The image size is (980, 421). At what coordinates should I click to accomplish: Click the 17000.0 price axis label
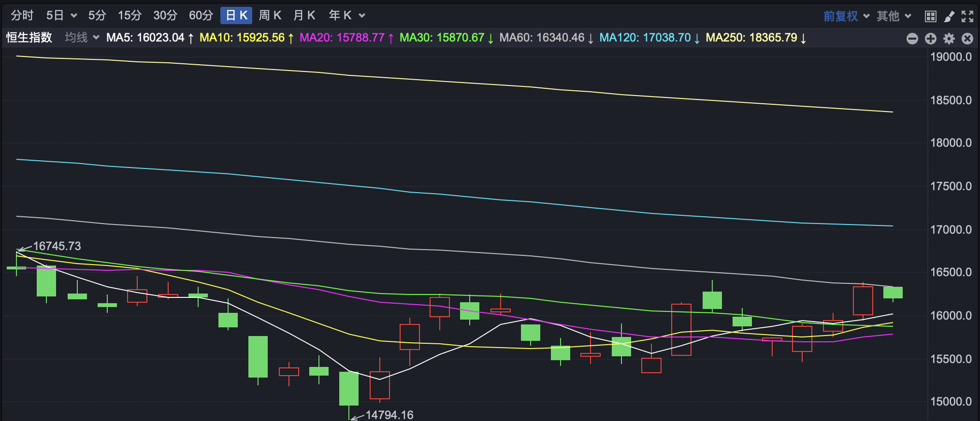pyautogui.click(x=951, y=230)
